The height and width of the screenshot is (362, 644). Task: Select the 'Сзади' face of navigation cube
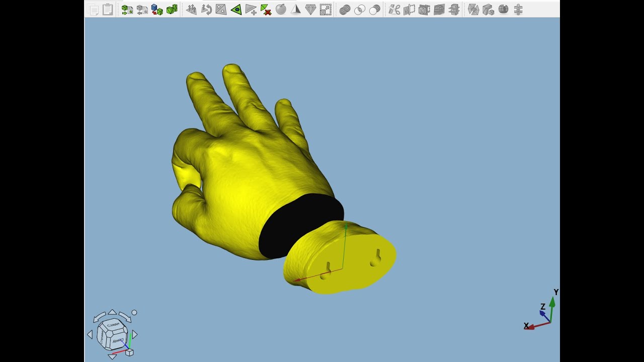tap(114, 325)
